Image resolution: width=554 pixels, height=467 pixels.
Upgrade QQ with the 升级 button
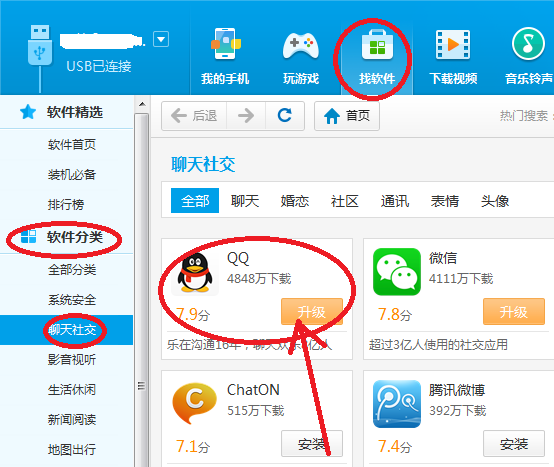coord(312,312)
